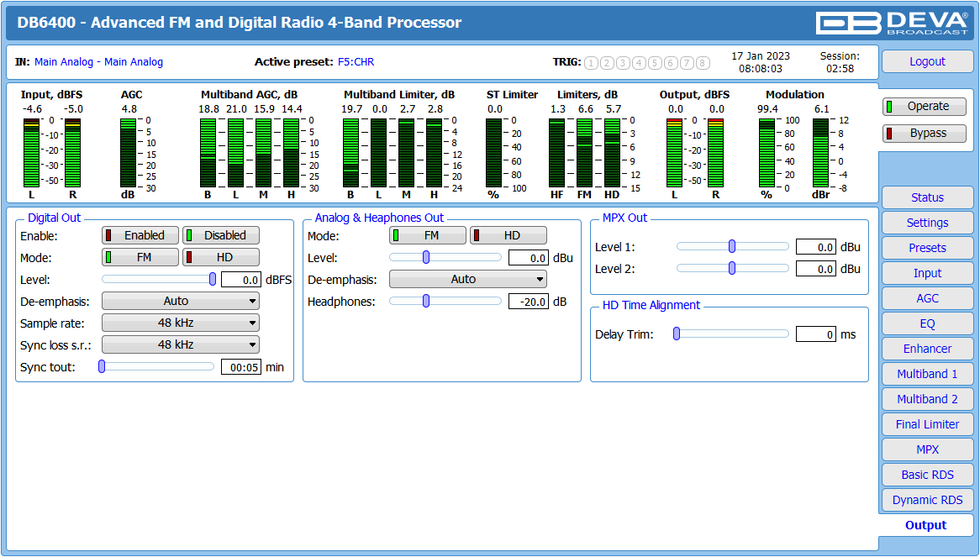Expand Analog out De-emphasis dropdown
The width and height of the screenshot is (980, 557).
[468, 279]
